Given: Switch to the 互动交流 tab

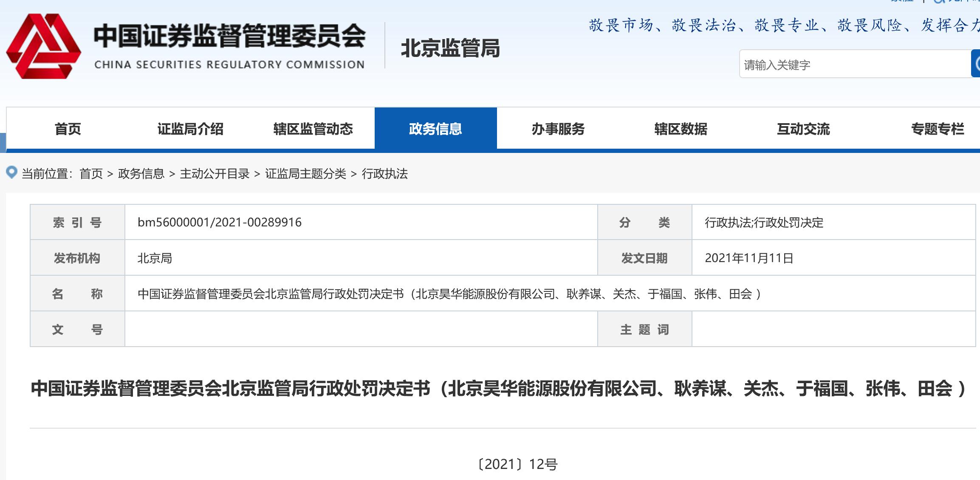Looking at the screenshot, I should 803,129.
